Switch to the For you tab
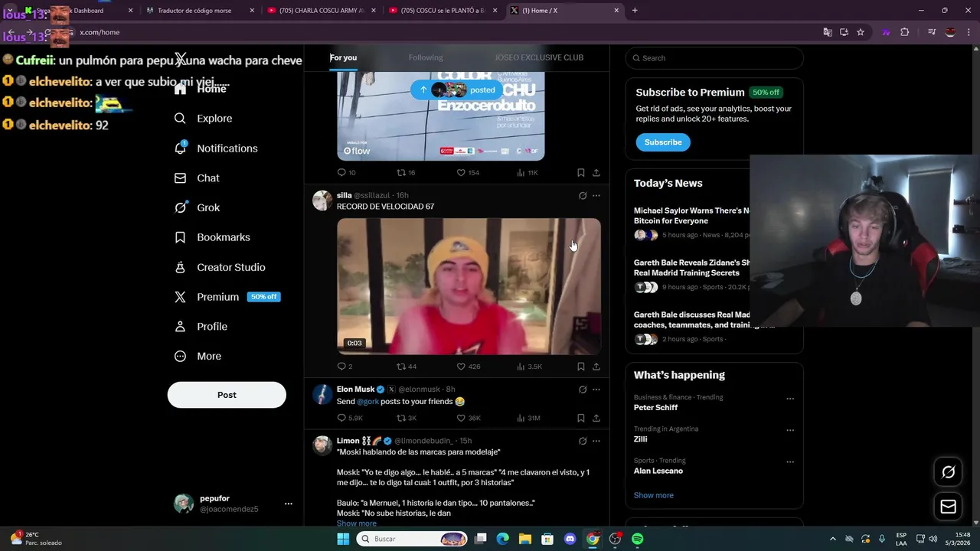 (x=343, y=57)
